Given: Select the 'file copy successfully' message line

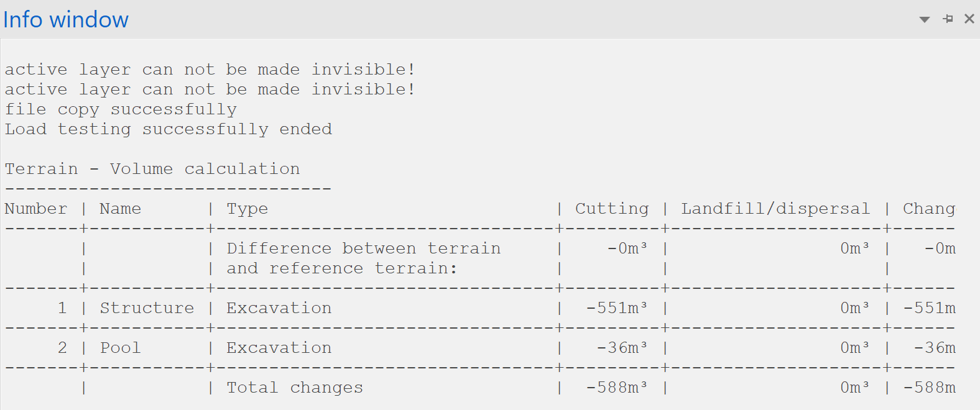Looking at the screenshot, I should pos(121,109).
